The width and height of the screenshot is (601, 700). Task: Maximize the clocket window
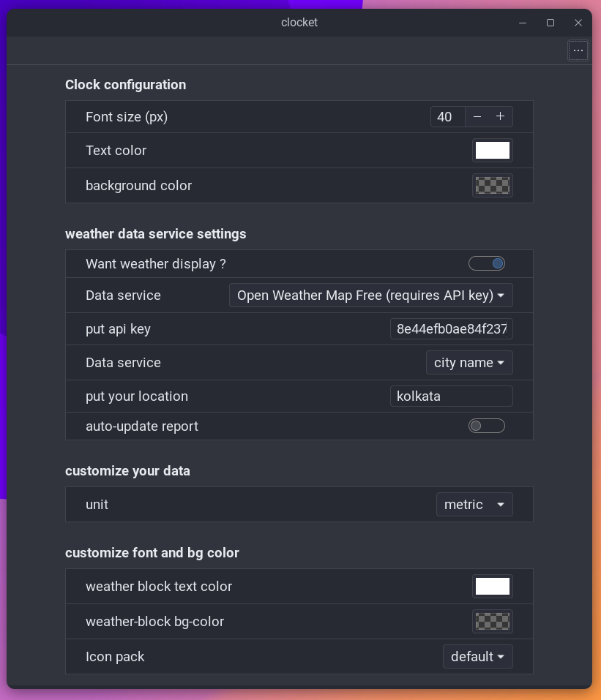click(550, 23)
